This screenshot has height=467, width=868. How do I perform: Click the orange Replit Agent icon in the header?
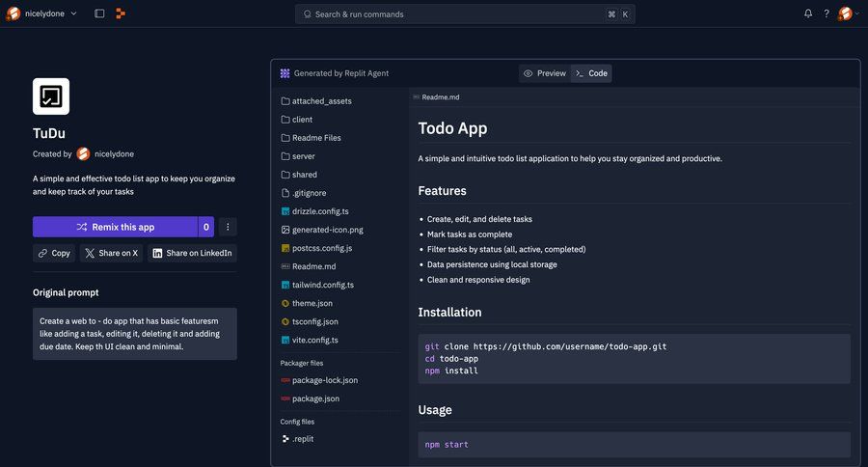tap(121, 14)
